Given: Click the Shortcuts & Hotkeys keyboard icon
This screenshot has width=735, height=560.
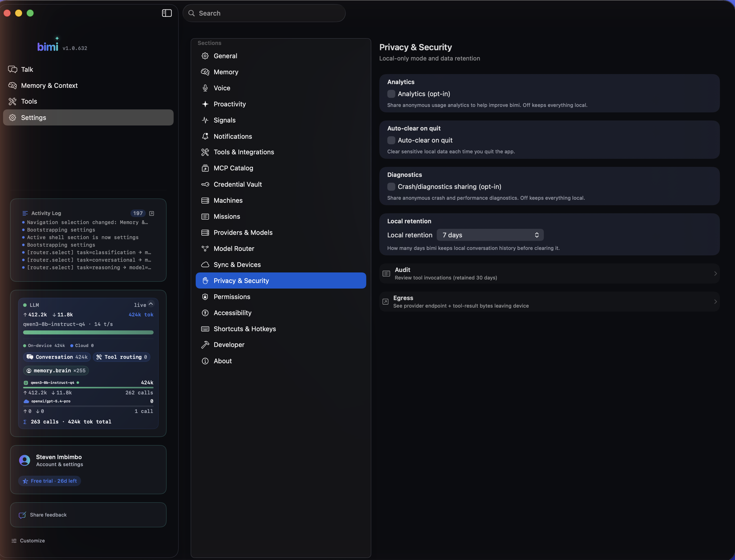Looking at the screenshot, I should [205, 329].
